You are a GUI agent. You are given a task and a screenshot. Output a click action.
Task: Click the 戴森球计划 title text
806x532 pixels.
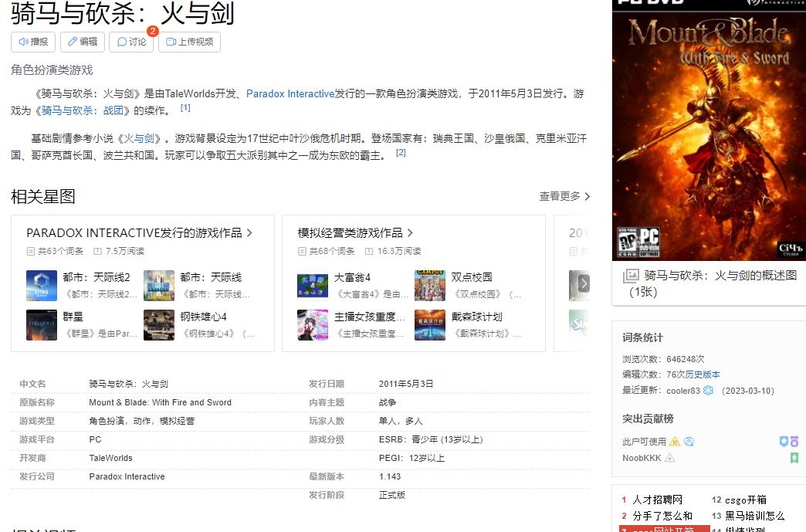476,317
